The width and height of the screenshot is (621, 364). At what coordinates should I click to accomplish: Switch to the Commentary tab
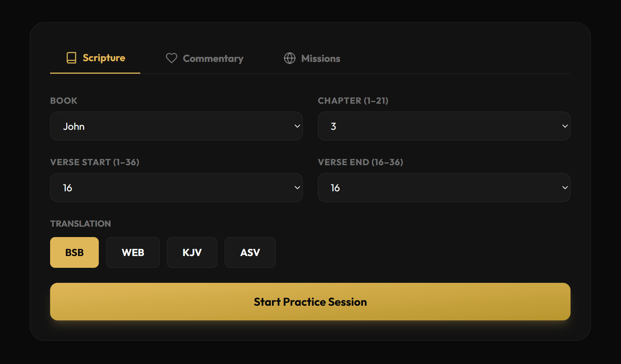[213, 58]
